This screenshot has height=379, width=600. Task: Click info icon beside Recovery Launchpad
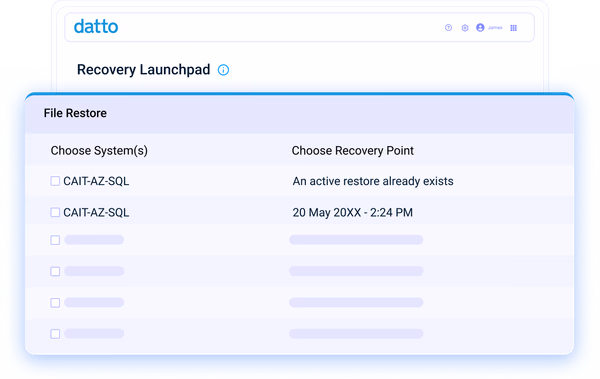point(223,70)
